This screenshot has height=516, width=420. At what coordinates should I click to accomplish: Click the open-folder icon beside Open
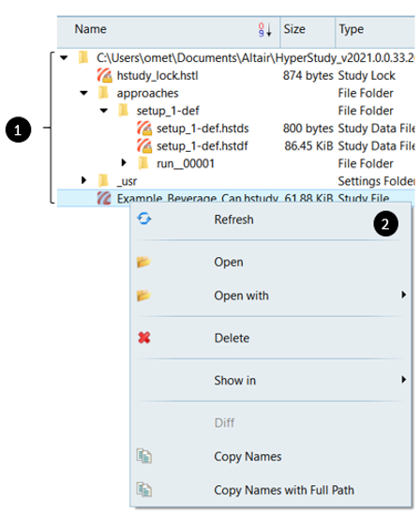(143, 262)
